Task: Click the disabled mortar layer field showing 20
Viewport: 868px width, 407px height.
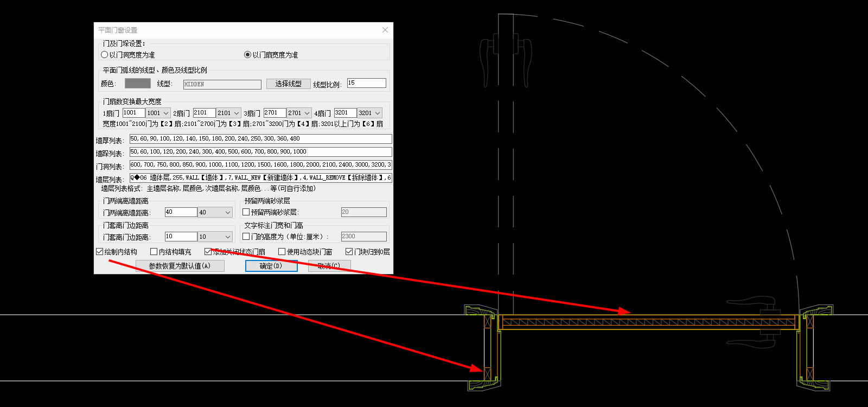Action: pyautogui.click(x=363, y=212)
